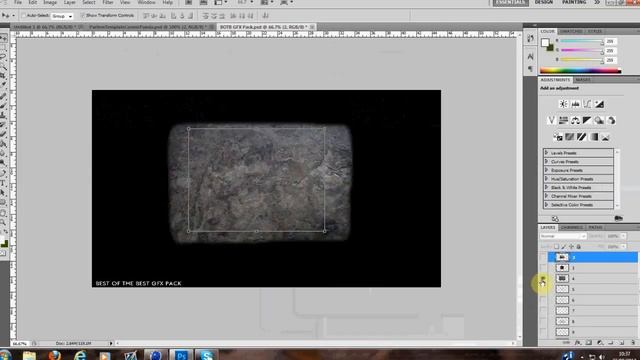Toggle visibility of layer 5
The height and width of the screenshot is (360, 640).
point(543,289)
